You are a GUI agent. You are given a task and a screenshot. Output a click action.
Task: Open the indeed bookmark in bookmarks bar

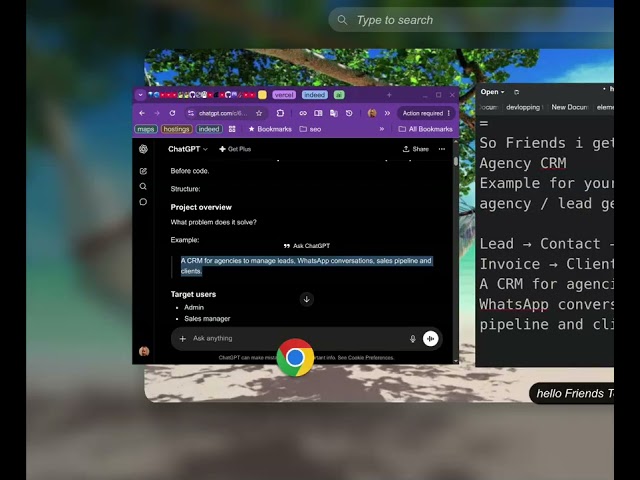[x=209, y=129]
